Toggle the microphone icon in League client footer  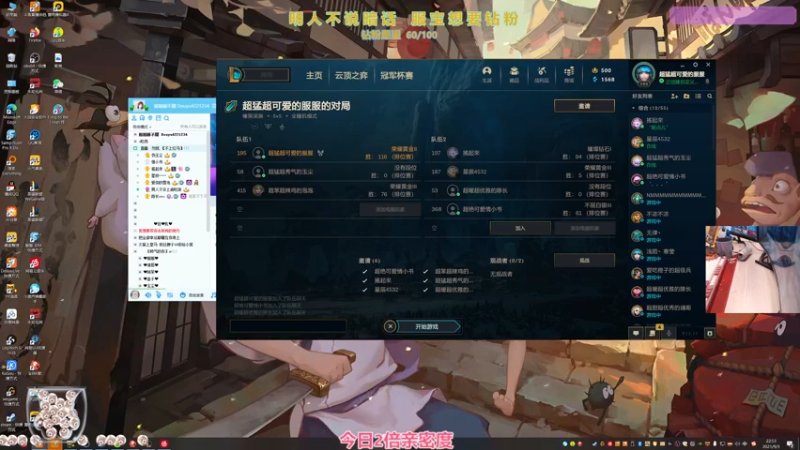click(x=669, y=333)
